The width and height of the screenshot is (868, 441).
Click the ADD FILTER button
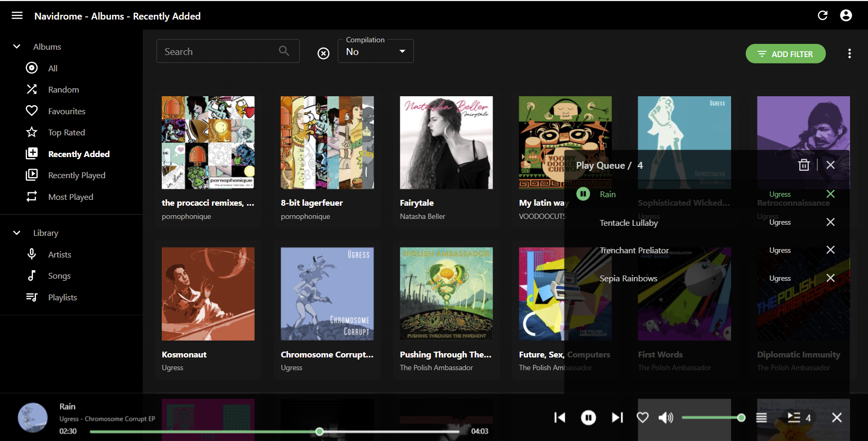[785, 54]
